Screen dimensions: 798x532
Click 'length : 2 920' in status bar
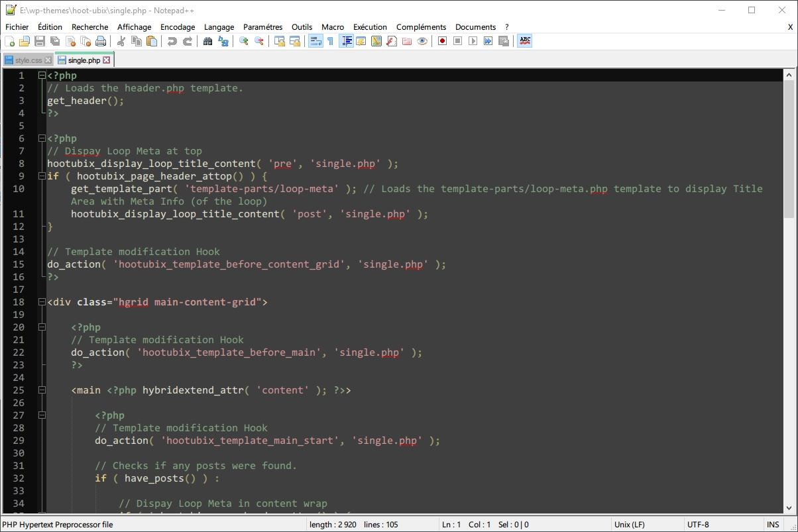click(x=333, y=525)
